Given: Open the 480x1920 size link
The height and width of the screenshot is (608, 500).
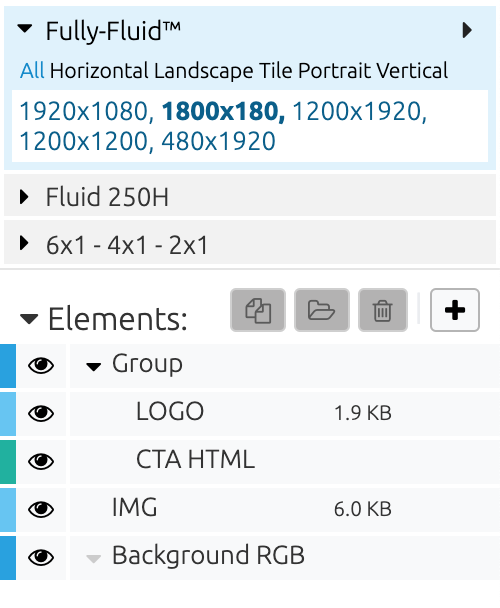Looking at the screenshot, I should click(218, 141).
